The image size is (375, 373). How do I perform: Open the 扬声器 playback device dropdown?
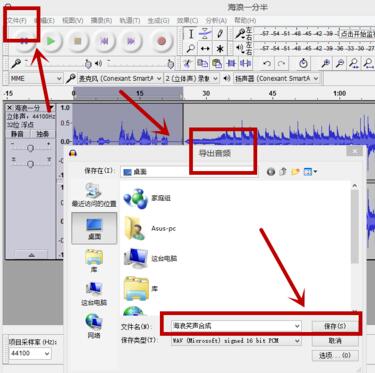276,79
